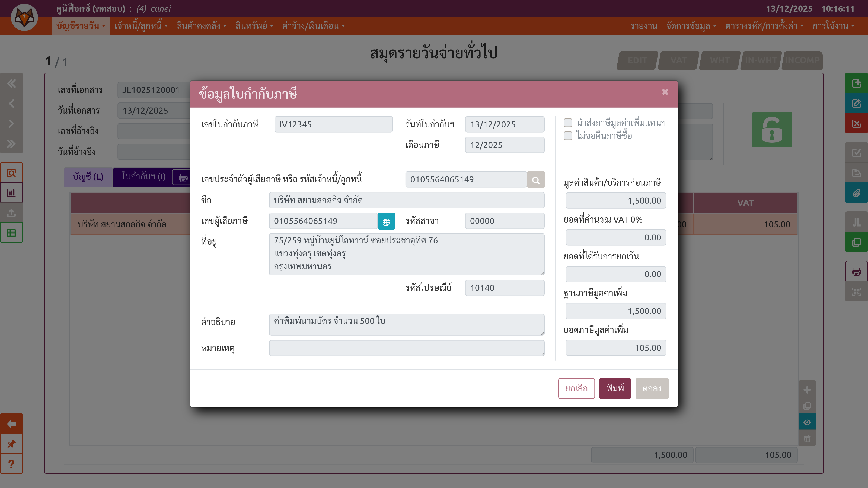Enable นำส่งภาษีมูลค่าเพิ่มแทนฯ checkbox
This screenshot has height=488, width=868.
(x=568, y=123)
